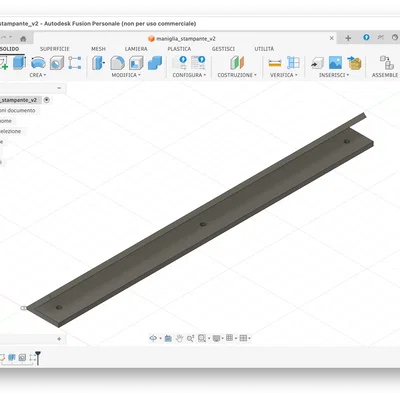Move the timeline end marker
400x400 pixels.
(x=38, y=358)
